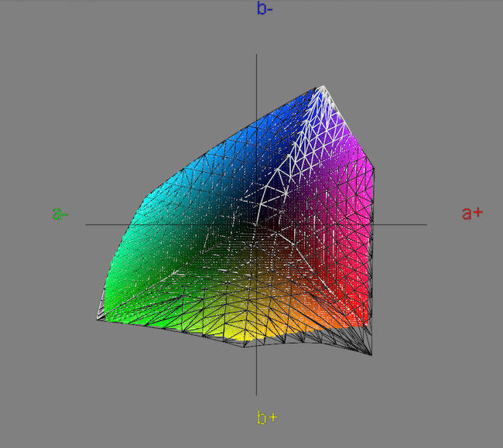This screenshot has height=448, width=503.
Task: Click the top end of vertical axis
Action: pyautogui.click(x=256, y=54)
